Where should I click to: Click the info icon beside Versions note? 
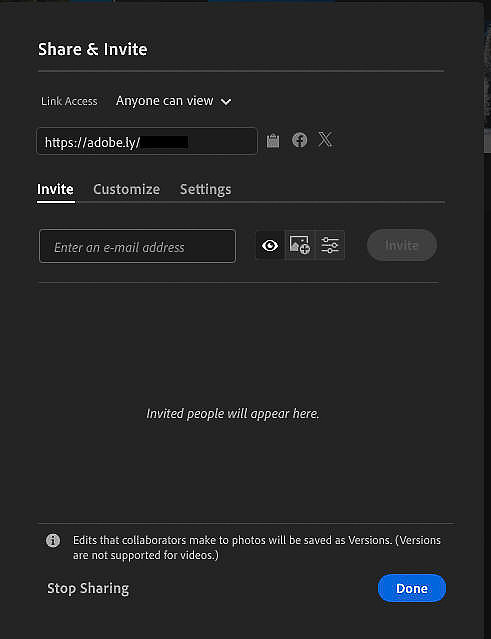(x=53, y=541)
